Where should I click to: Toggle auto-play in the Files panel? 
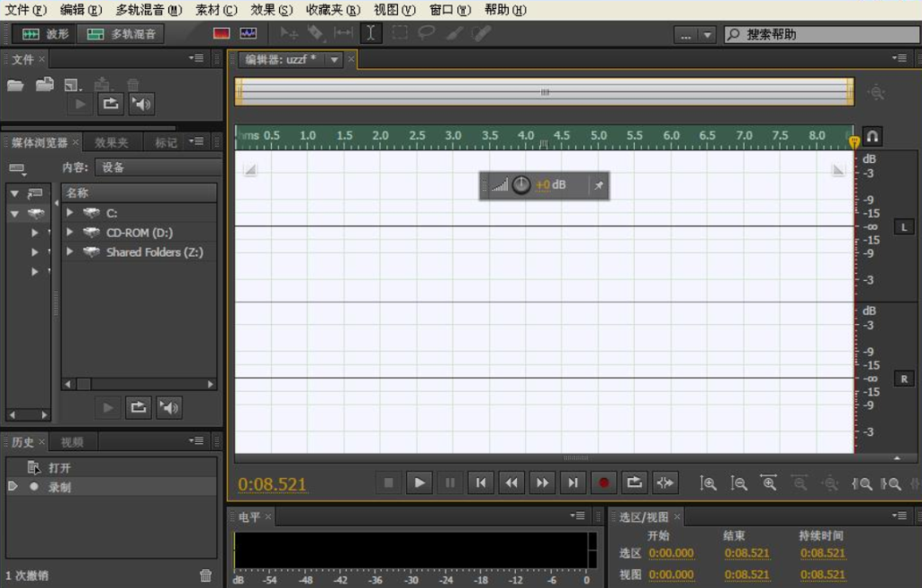pyautogui.click(x=141, y=104)
